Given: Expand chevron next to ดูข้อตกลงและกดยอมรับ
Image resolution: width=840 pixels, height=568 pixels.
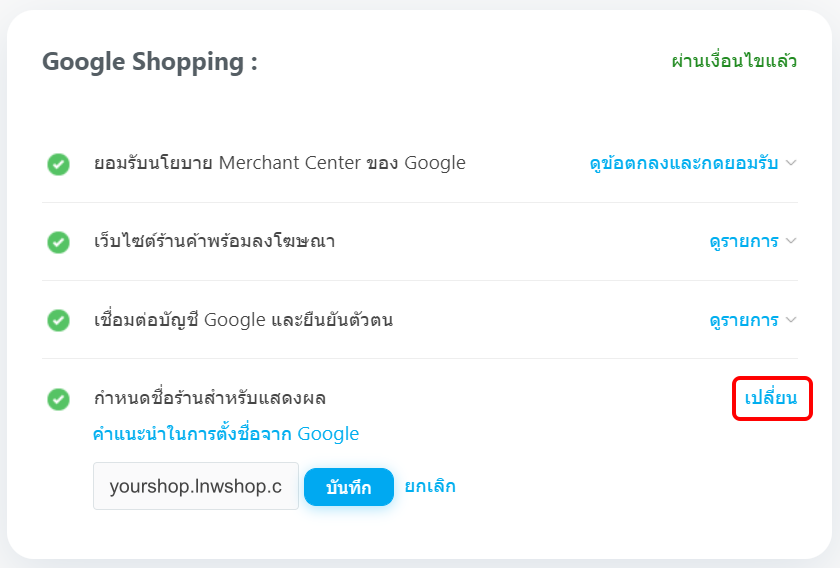Looking at the screenshot, I should (x=791, y=163).
